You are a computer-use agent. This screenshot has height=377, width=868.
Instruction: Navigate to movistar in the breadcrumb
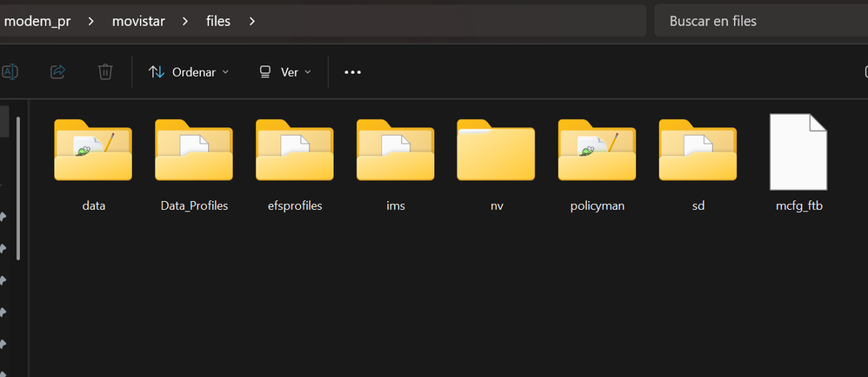pos(141,21)
